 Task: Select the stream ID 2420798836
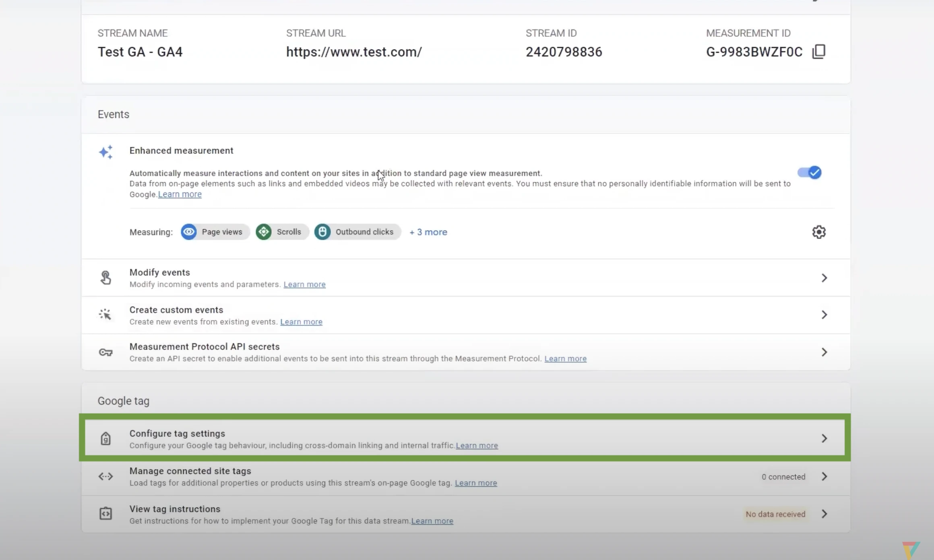pos(564,52)
